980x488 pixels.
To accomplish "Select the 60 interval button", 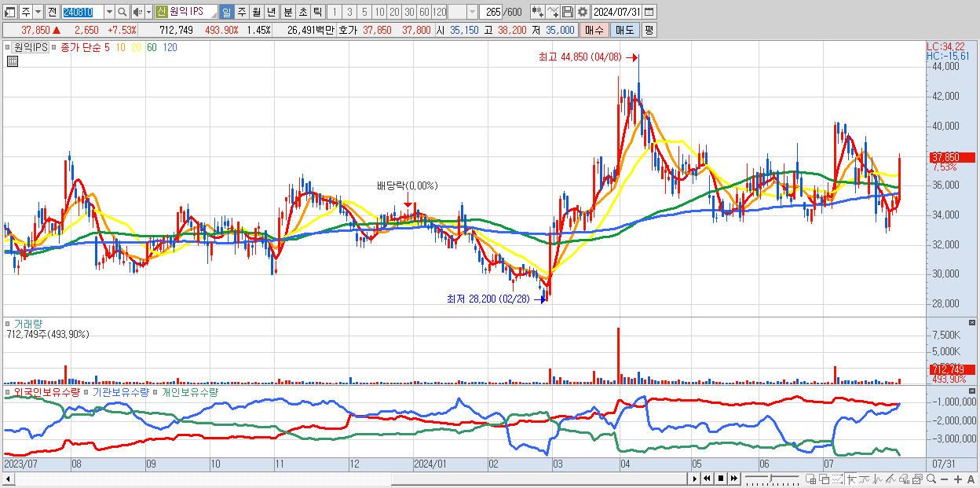I will pos(424,12).
